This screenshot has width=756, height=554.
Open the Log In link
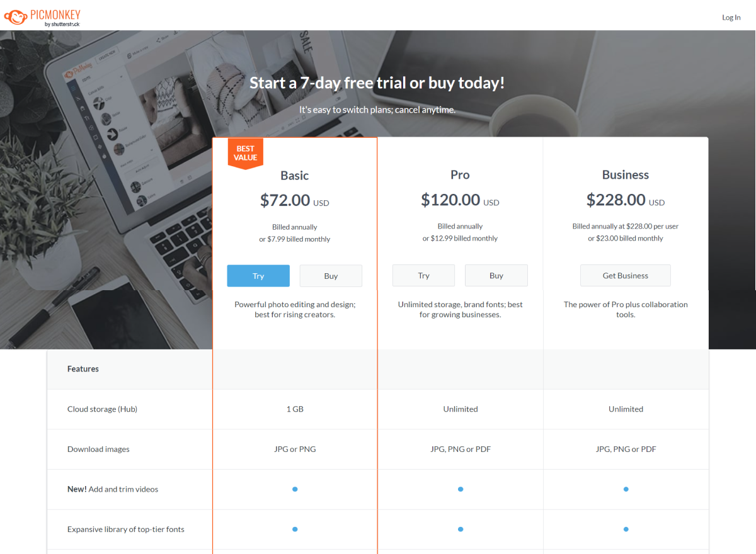(x=731, y=18)
